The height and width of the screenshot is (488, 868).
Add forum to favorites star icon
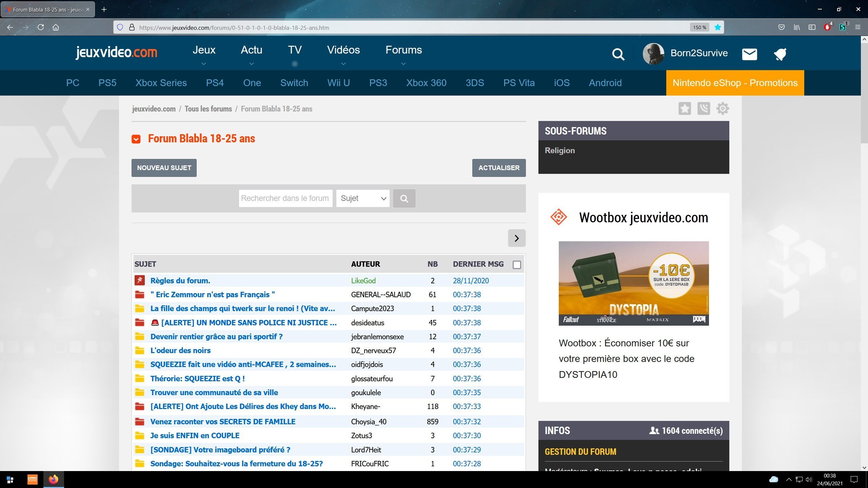click(685, 109)
